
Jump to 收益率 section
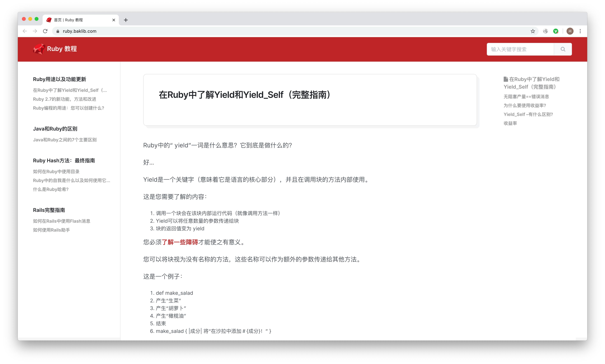pos(510,123)
